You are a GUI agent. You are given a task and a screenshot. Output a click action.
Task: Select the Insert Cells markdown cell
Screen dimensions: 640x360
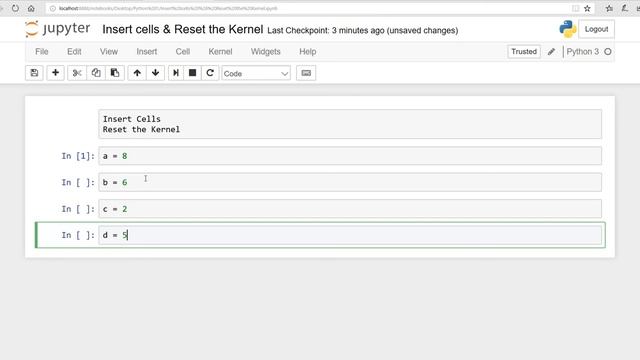[350, 124]
